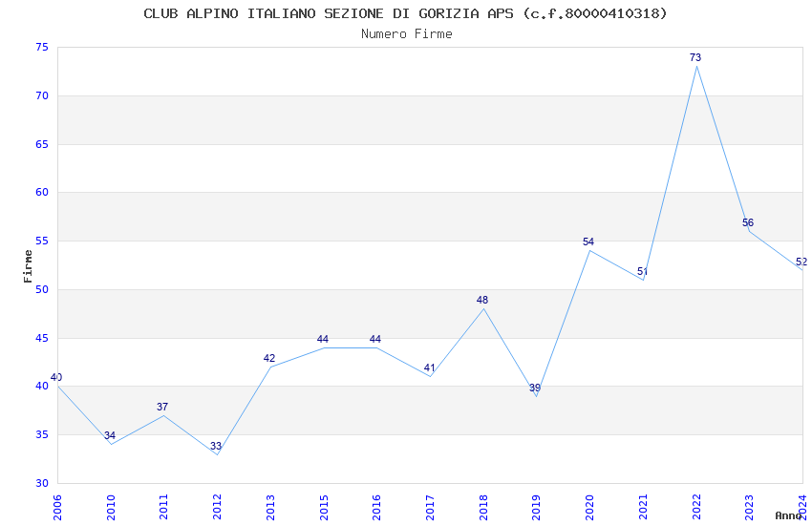The width and height of the screenshot is (812, 525).
Task: Click x-axis year 2012
Action: pos(217,507)
